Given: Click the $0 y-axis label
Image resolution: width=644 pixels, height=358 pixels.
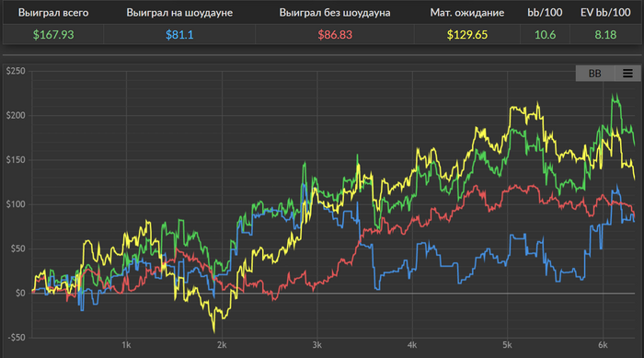Looking at the screenshot, I should 20,293.
